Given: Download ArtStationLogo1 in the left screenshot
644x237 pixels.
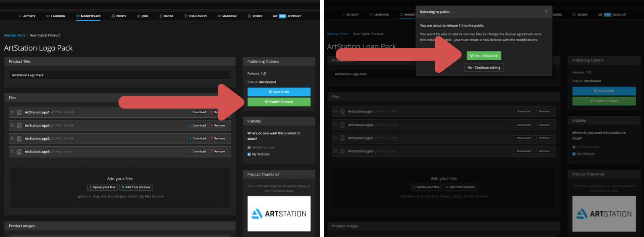Looking at the screenshot, I should [x=197, y=112].
